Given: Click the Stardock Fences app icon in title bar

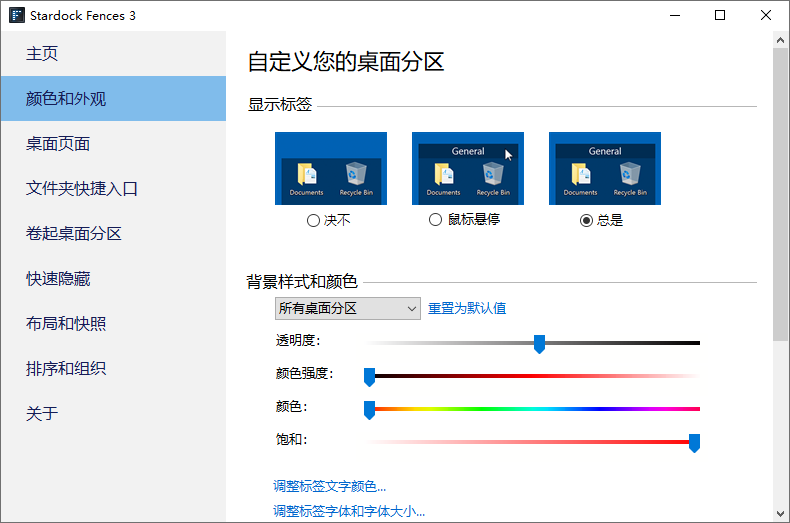Looking at the screenshot, I should click(17, 15).
